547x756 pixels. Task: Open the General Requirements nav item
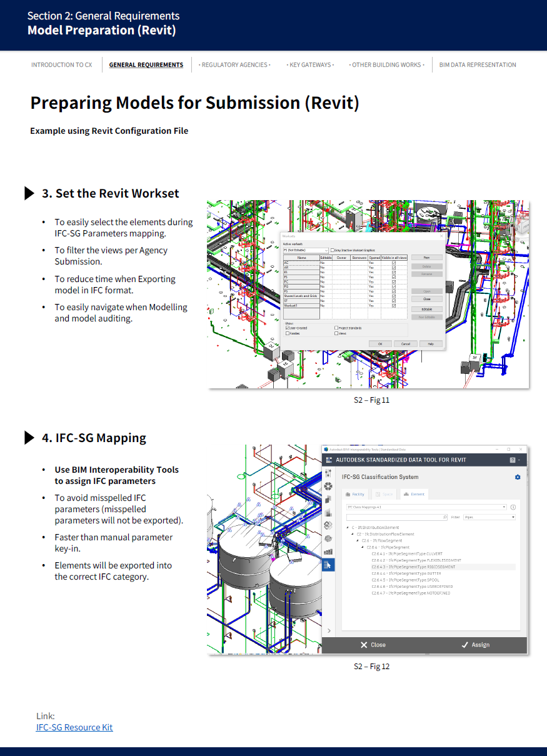point(146,64)
